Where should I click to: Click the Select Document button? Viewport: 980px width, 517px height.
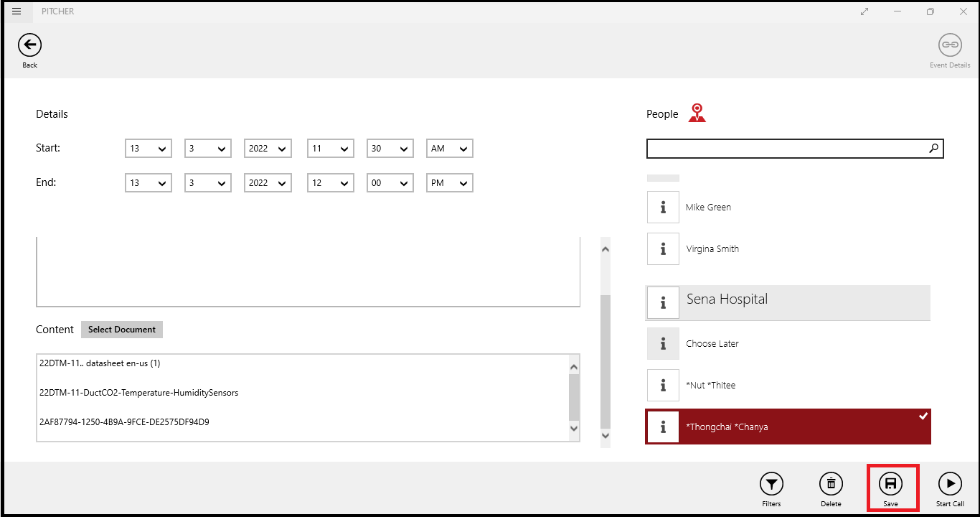click(122, 330)
